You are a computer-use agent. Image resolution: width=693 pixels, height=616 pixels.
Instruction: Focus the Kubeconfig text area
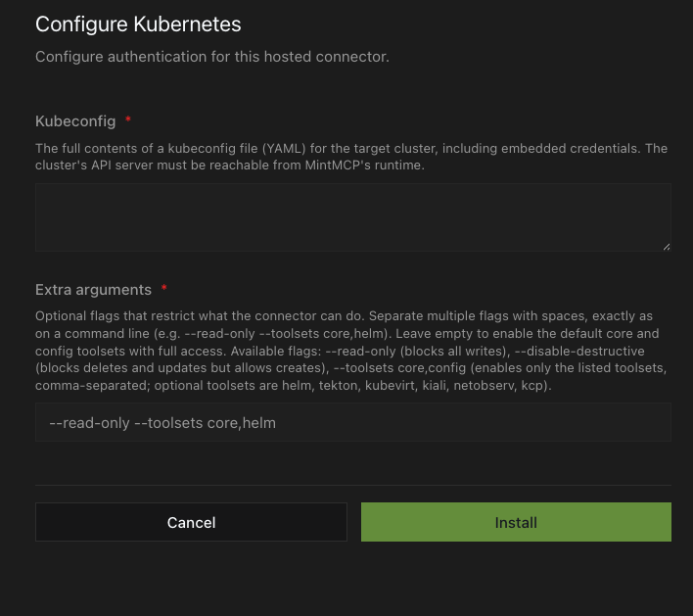[x=353, y=217]
